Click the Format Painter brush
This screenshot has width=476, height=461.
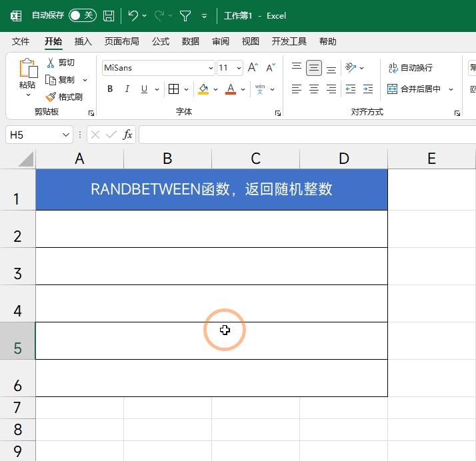(x=64, y=97)
